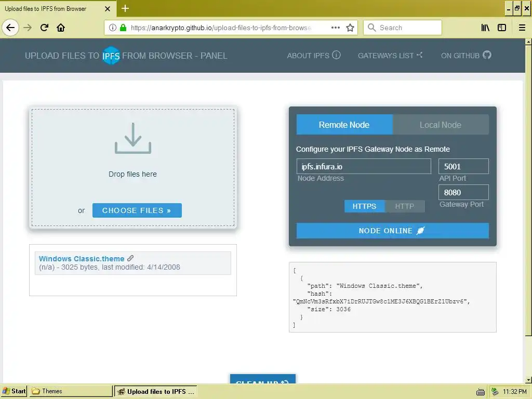Open the browser home page icon
This screenshot has width=532, height=399.
click(x=61, y=28)
